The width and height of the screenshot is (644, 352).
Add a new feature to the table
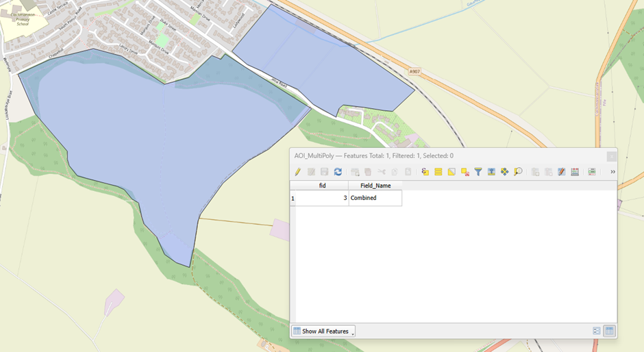click(x=356, y=172)
